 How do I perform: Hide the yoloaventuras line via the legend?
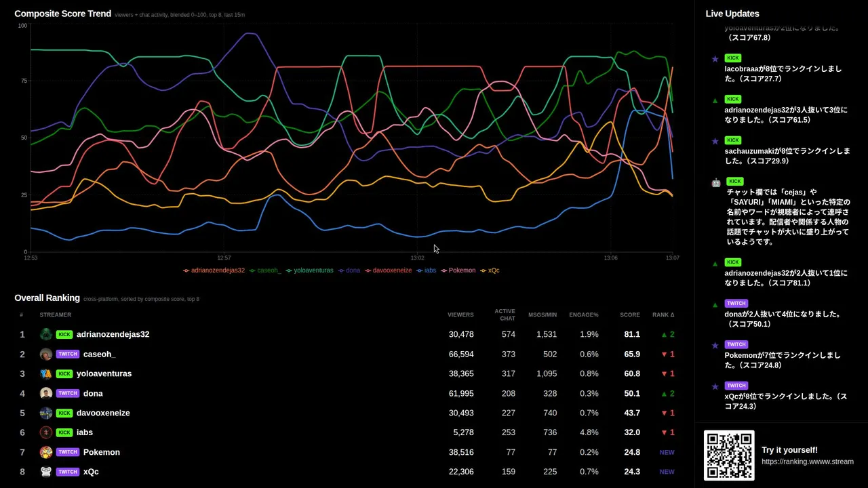310,270
